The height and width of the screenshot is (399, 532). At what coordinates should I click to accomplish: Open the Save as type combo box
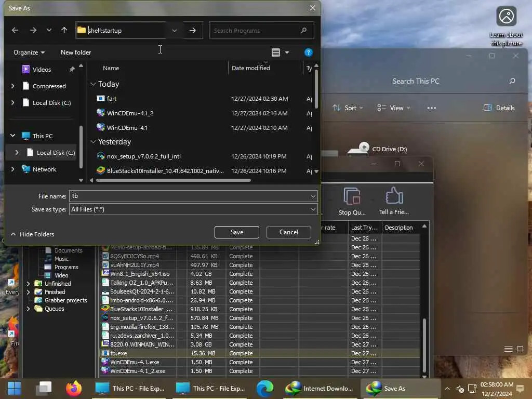tap(193, 209)
